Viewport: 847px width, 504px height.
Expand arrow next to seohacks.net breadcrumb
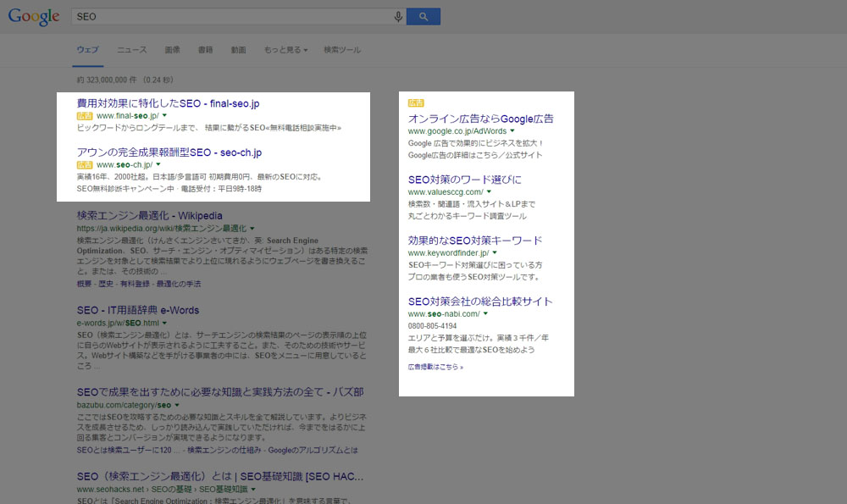253,490
